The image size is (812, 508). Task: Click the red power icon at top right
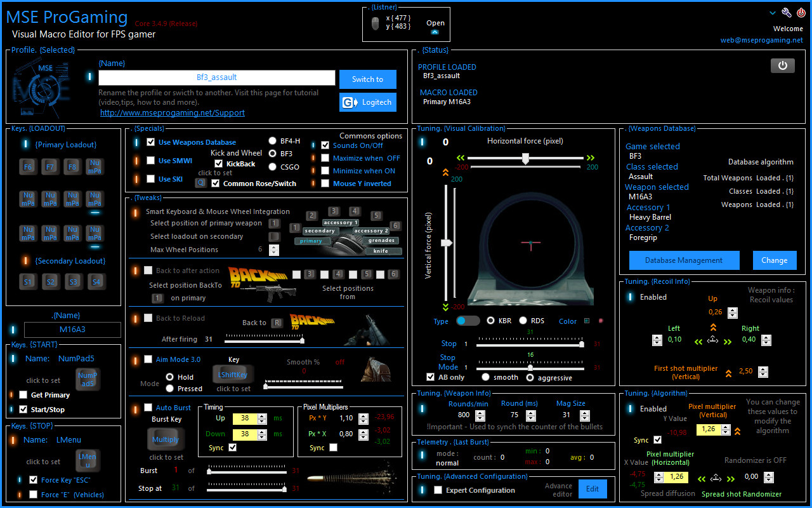point(801,13)
